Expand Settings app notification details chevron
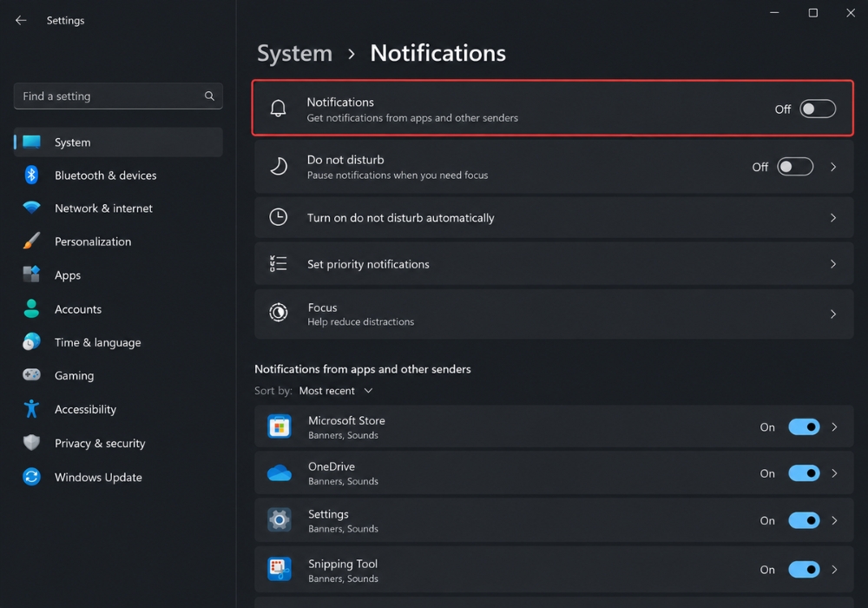This screenshot has height=608, width=868. 835,520
